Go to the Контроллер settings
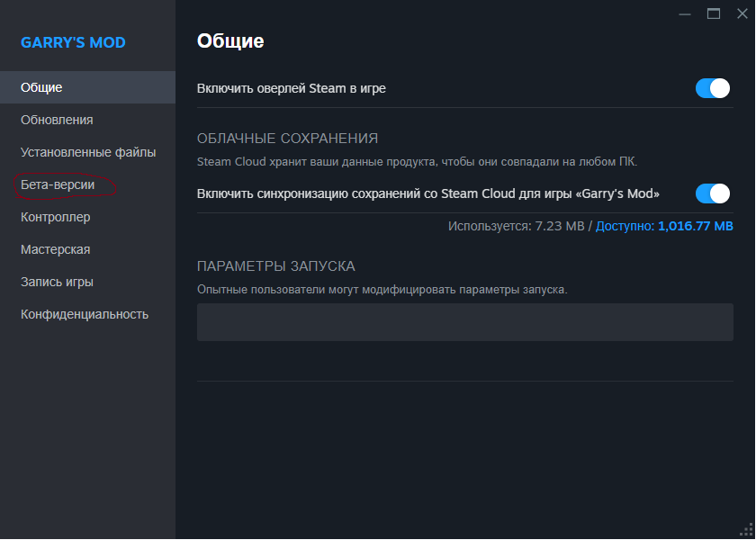Viewport: 756px width, 540px height. tap(56, 217)
